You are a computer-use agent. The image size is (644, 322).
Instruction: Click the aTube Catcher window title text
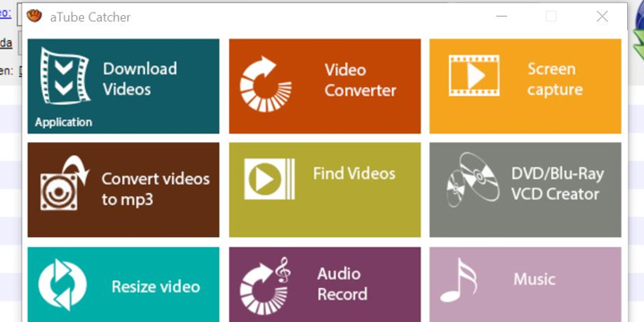[x=90, y=17]
